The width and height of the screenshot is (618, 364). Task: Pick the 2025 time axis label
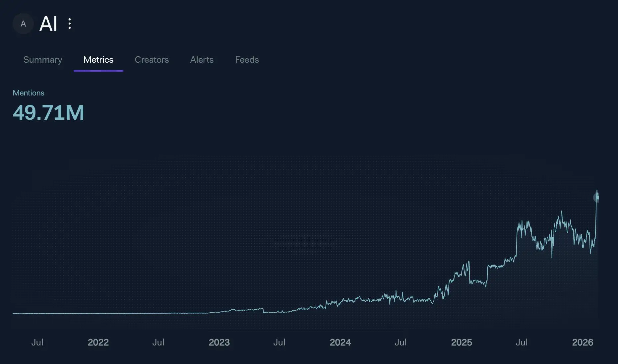point(462,342)
